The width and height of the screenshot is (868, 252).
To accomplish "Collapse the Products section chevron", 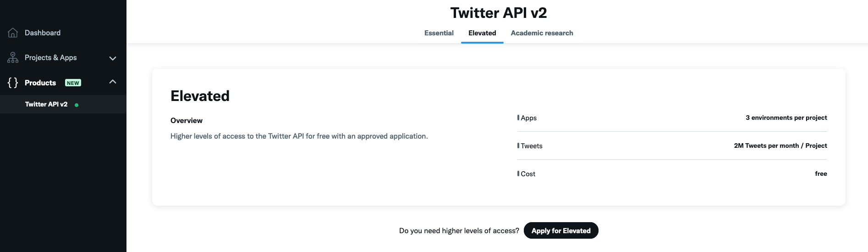I will coord(113,82).
